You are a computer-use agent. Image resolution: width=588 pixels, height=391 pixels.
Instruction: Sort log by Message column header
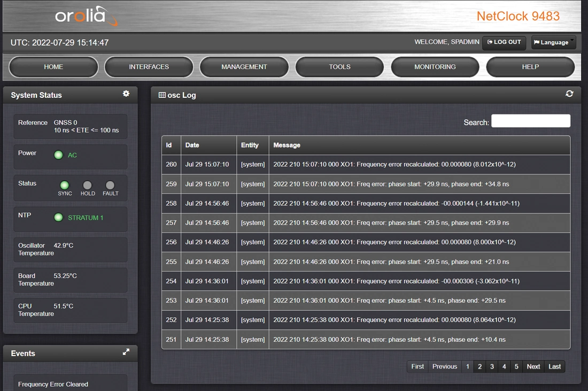tap(420, 145)
